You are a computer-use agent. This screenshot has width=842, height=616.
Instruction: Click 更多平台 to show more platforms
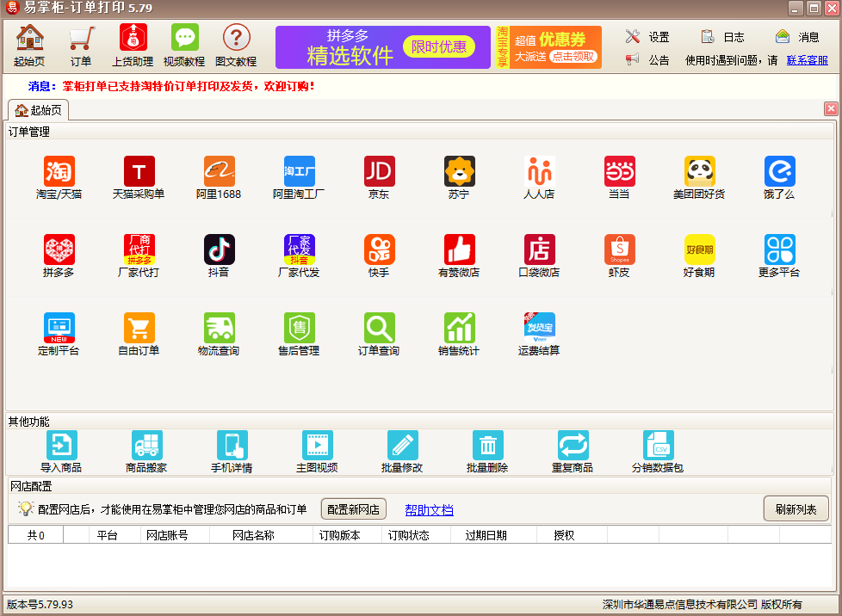coord(779,250)
